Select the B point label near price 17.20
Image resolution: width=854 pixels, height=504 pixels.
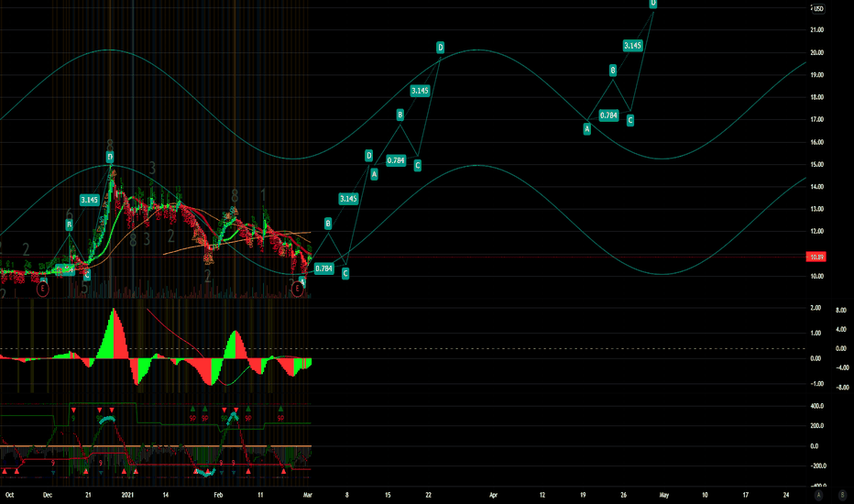point(400,115)
